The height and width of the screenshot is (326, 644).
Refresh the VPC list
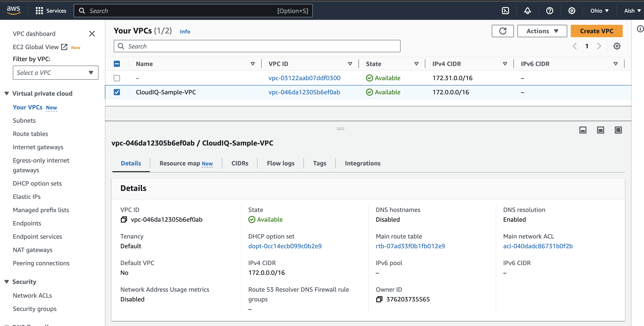[x=503, y=31]
